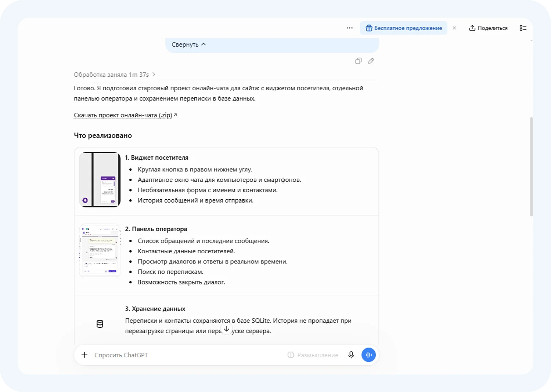
Task: Dismiss the free offer banner
Action: pyautogui.click(x=454, y=28)
